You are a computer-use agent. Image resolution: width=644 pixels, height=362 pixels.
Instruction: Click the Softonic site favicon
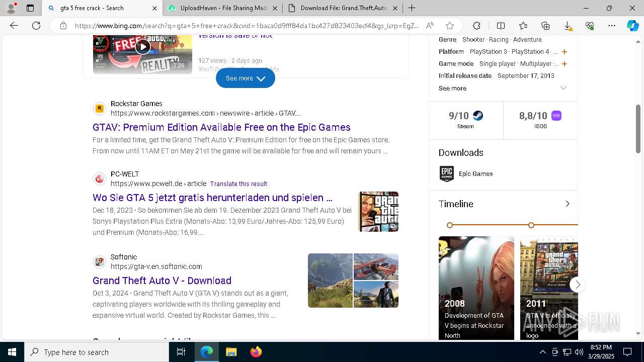[x=100, y=262]
